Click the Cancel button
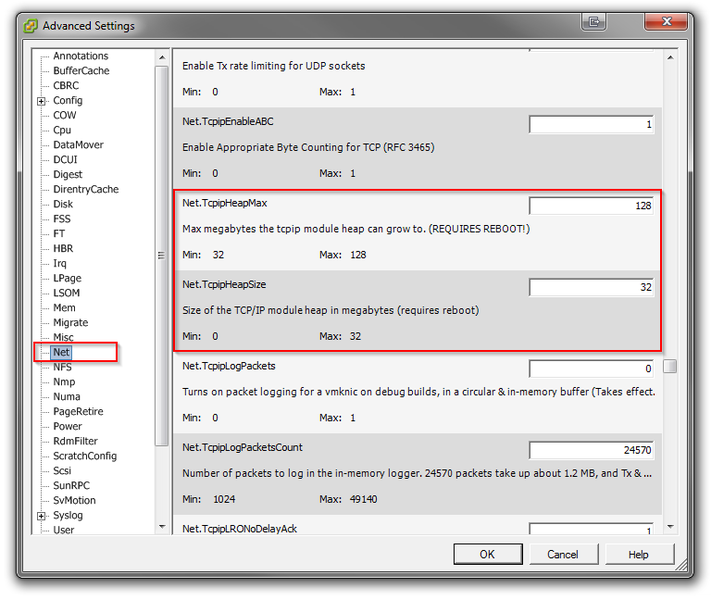 pos(563,554)
